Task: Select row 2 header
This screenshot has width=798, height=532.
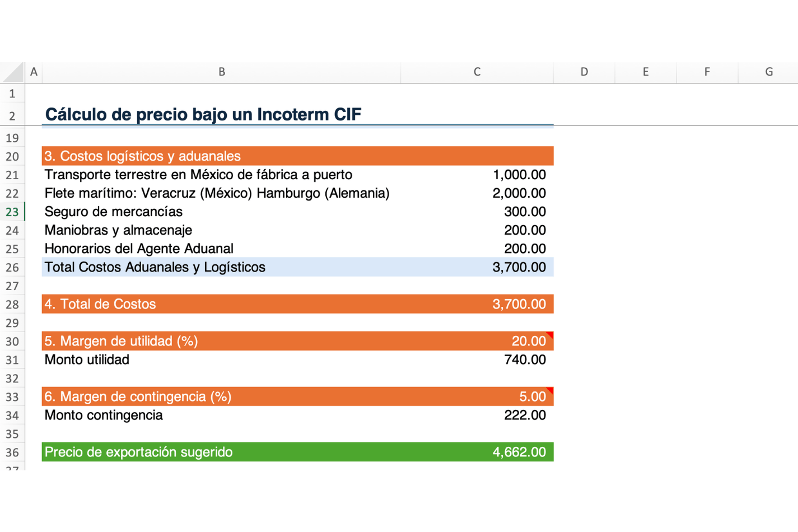Action: (x=12, y=115)
